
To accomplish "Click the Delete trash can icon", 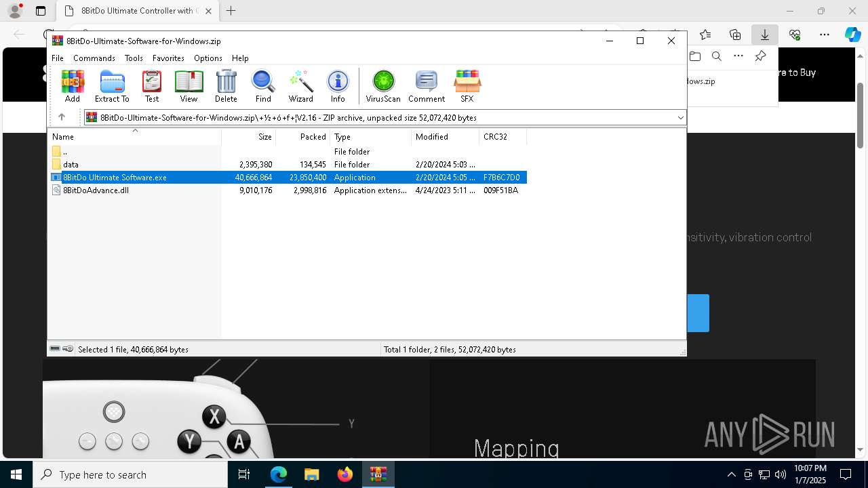I will [x=226, y=86].
